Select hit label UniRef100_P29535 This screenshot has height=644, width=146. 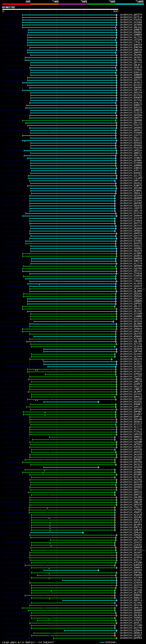[x=131, y=276]
